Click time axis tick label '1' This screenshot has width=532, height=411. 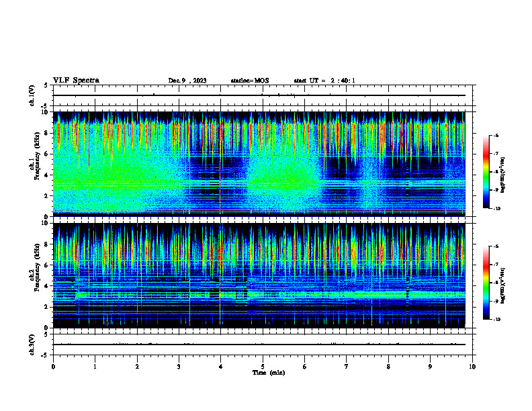coord(95,367)
